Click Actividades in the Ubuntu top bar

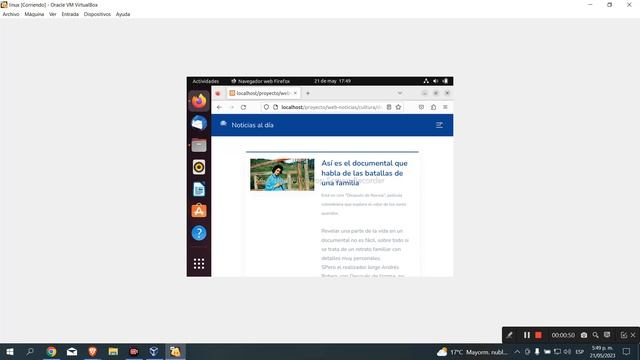(x=205, y=81)
